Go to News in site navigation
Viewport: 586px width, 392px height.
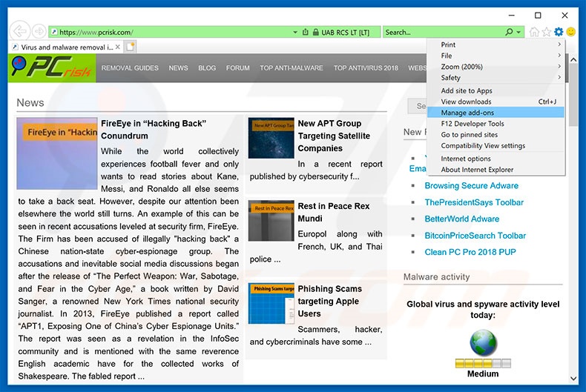coord(178,68)
